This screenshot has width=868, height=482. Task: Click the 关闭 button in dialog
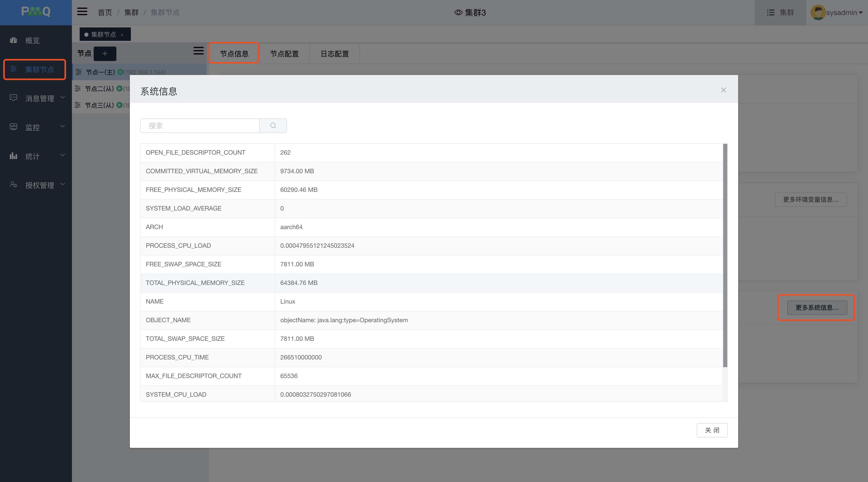pos(712,430)
